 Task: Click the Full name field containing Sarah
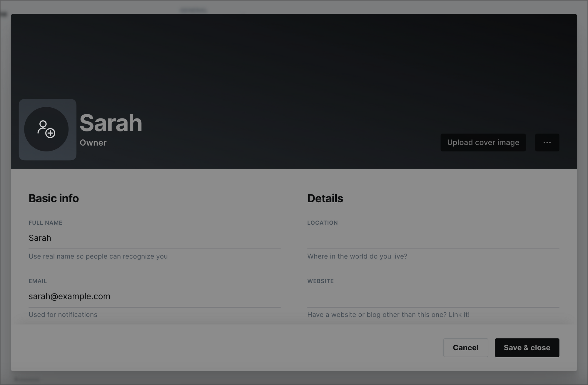pos(154,238)
